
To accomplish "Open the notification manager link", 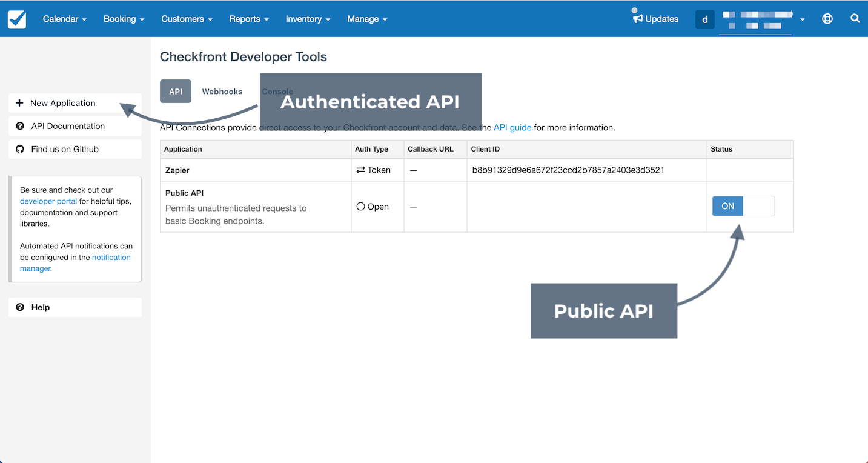I will [75, 263].
